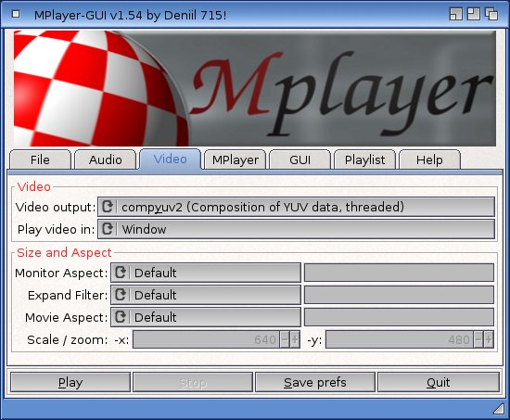Increase scale -x value with plus
Image resolution: width=510 pixels, height=420 pixels.
[295, 339]
